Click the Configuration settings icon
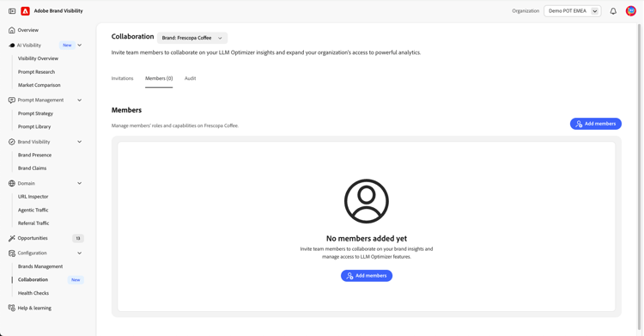The image size is (644, 336). [11, 254]
